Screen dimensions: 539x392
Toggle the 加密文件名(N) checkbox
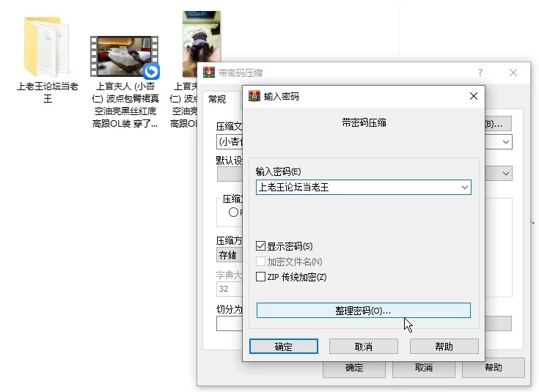(x=260, y=262)
